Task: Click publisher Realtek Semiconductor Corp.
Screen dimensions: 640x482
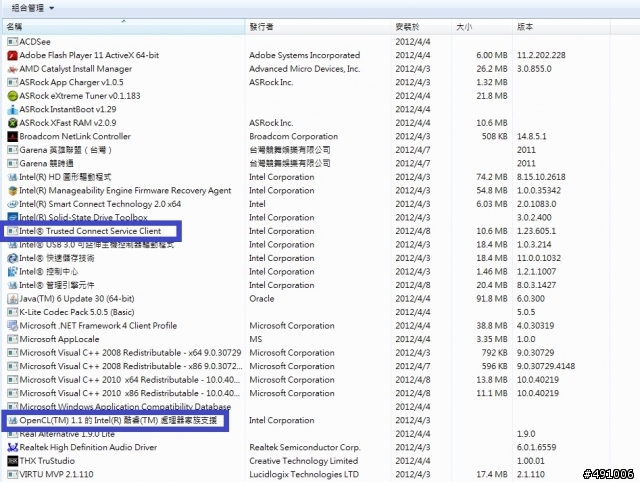Action: [x=304, y=447]
